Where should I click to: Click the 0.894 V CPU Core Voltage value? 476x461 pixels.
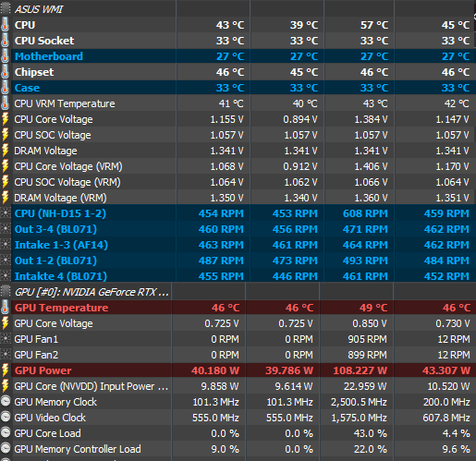click(x=300, y=119)
